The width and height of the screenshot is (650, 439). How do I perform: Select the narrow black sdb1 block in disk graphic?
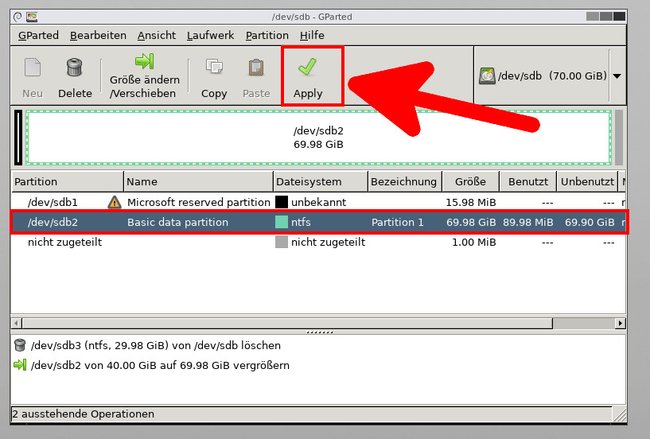tap(18, 138)
